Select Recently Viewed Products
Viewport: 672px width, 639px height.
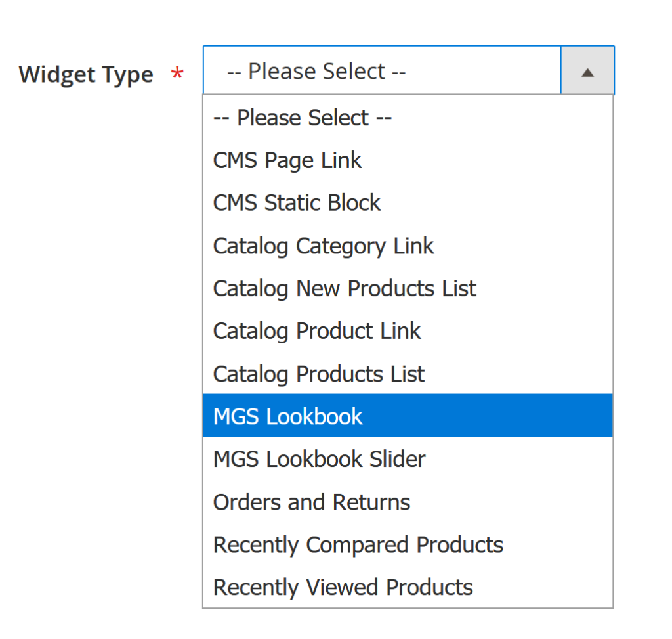pos(343,587)
